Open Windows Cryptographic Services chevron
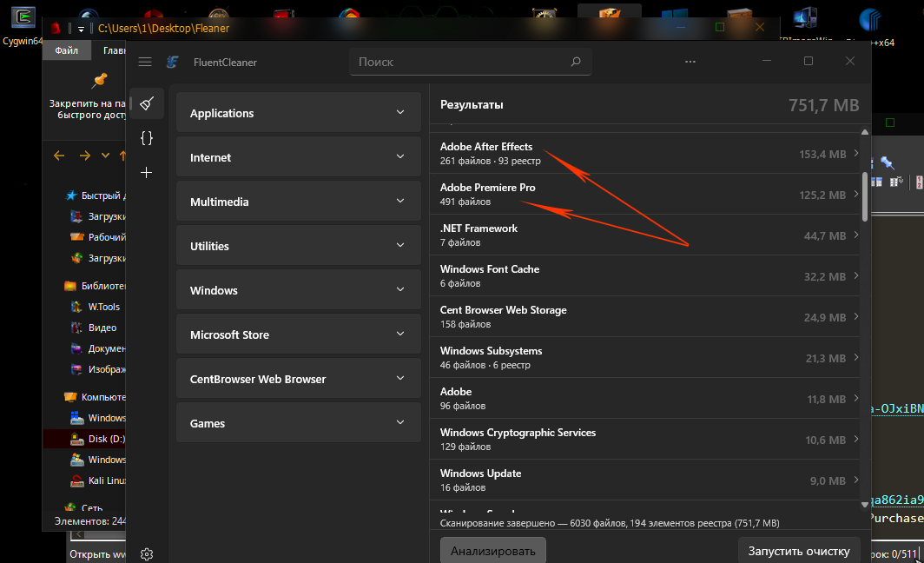Screen dimensions: 924x563 (x=855, y=440)
